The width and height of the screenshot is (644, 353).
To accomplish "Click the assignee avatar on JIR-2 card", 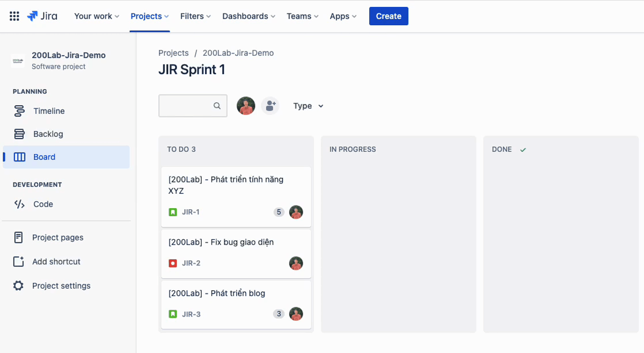I will coord(296,263).
